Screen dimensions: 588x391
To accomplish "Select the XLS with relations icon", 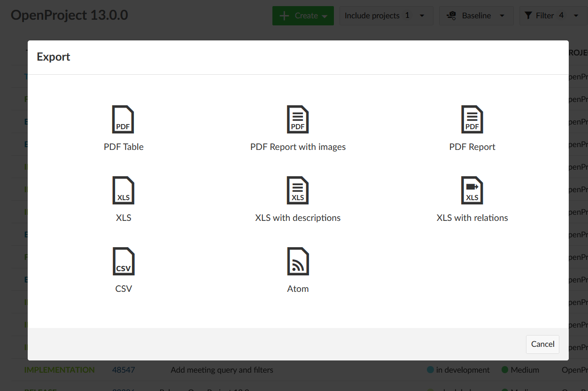I will coord(472,190).
